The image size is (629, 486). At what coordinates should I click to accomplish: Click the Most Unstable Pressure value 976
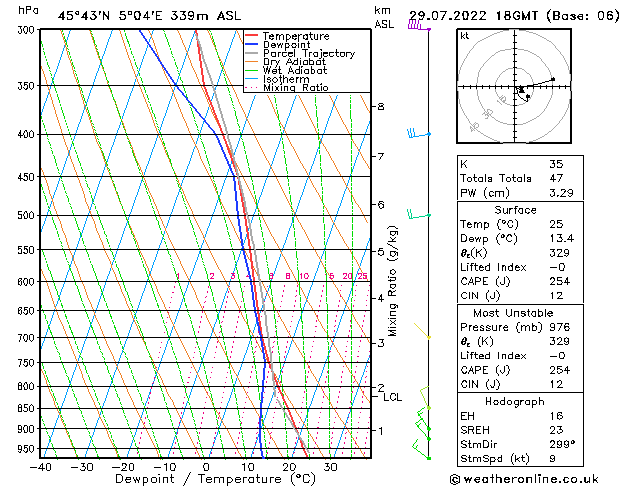560,327
